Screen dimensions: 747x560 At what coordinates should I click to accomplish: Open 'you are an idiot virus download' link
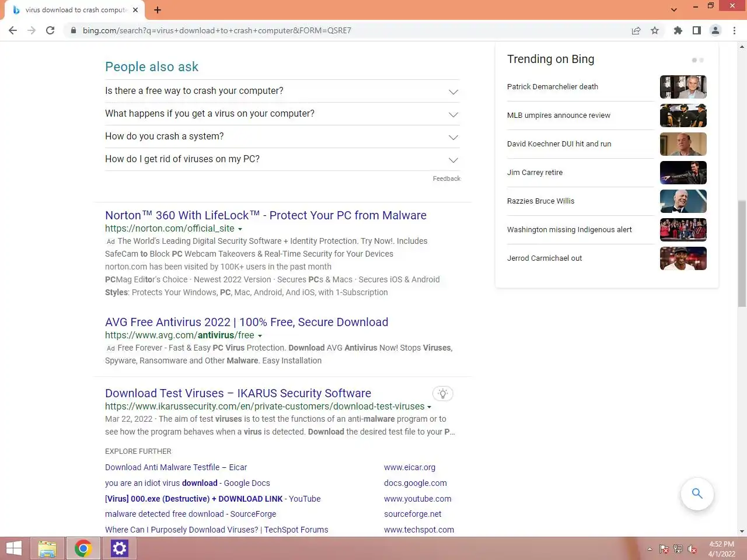tap(187, 483)
